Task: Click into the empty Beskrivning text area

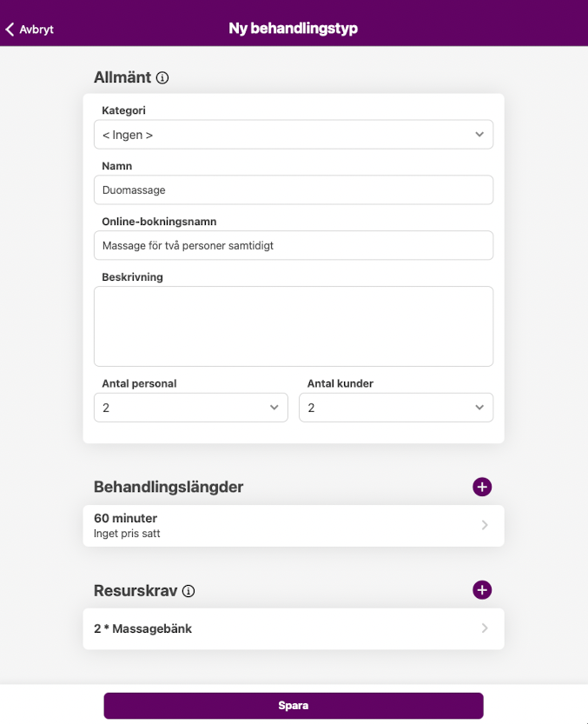Action: (x=294, y=326)
